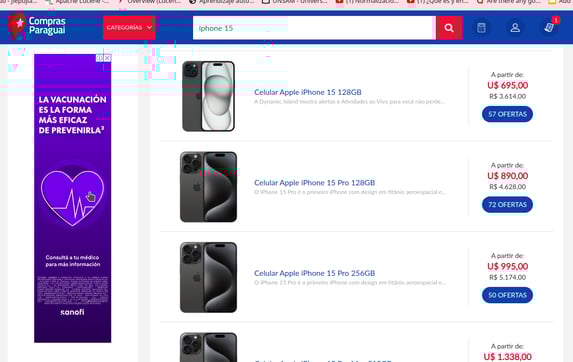View the 57 OFERTAS button

point(507,114)
